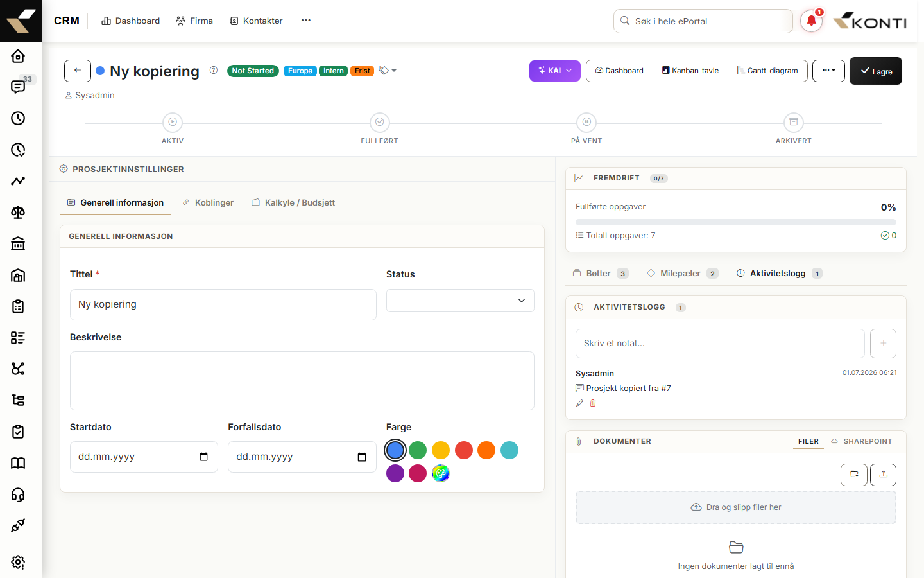The width and height of the screenshot is (924, 578).
Task: Open the checked clipboard icon in sidebar
Action: (18, 432)
